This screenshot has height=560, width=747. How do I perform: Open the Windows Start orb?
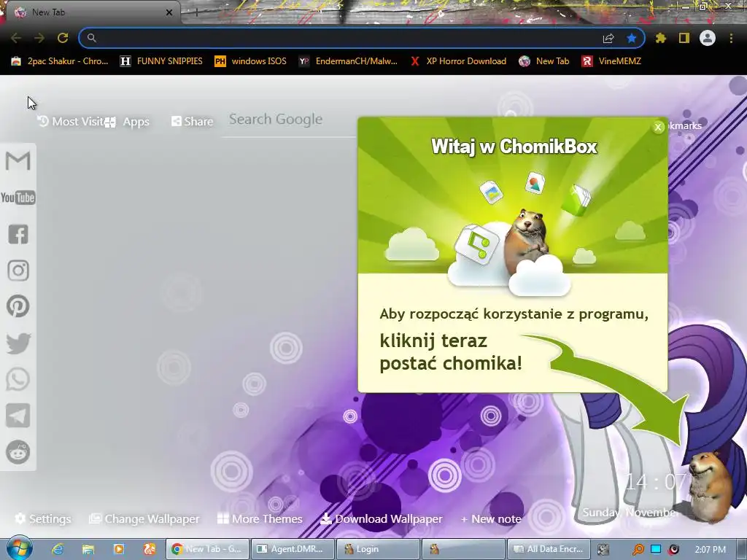click(20, 548)
